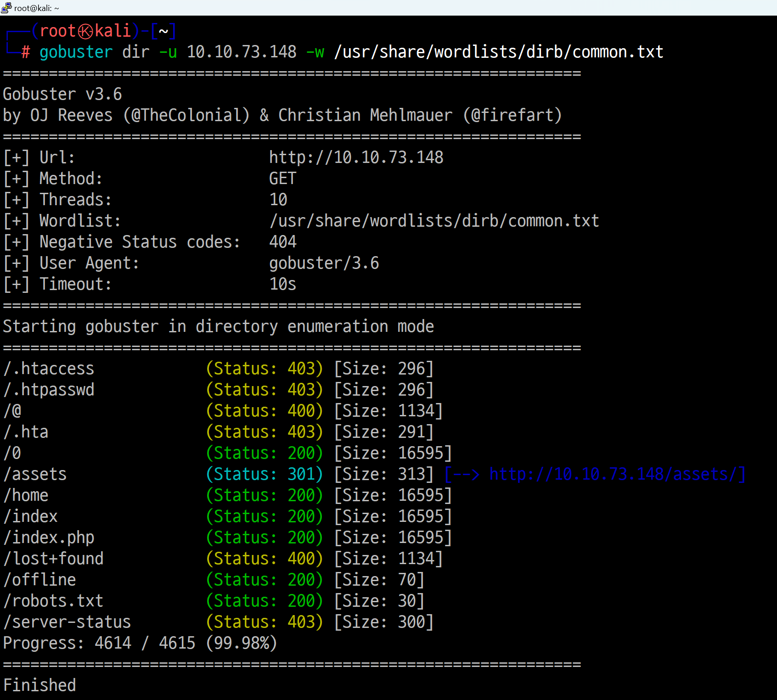
Task: Click the /@ result entry
Action: coord(12,411)
